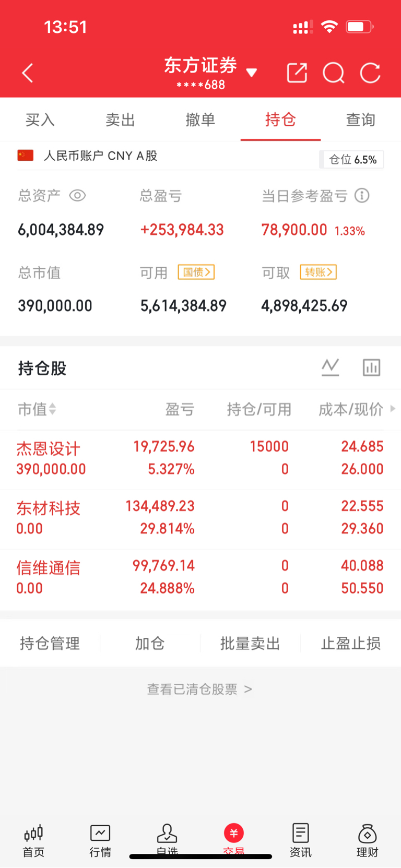Select the 杰恩设计 holding row
Image resolution: width=401 pixels, height=868 pixels.
tap(200, 458)
